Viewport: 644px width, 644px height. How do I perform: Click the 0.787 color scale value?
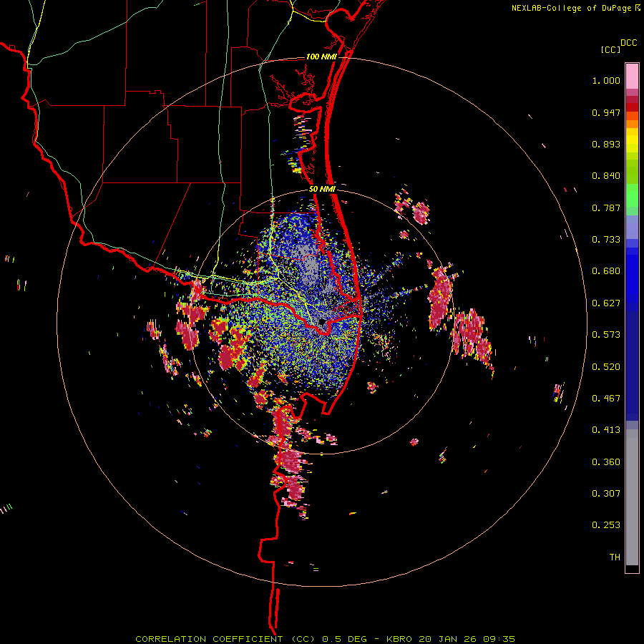click(x=606, y=208)
